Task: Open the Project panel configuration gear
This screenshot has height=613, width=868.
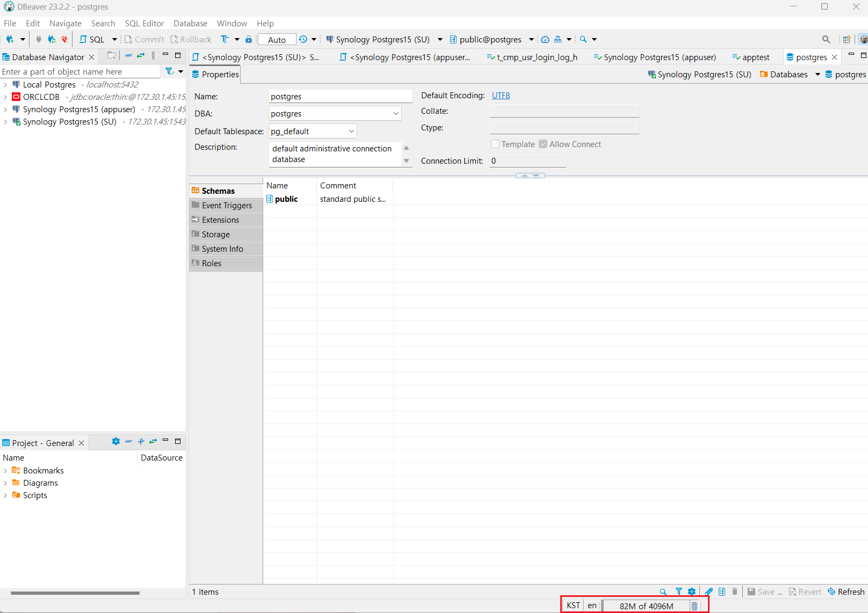Action: pos(116,442)
